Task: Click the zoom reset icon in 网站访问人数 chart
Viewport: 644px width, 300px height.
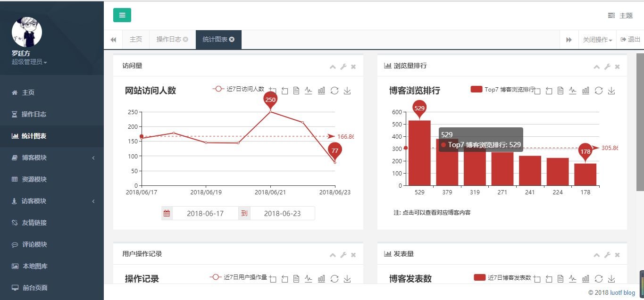Action: (284, 91)
